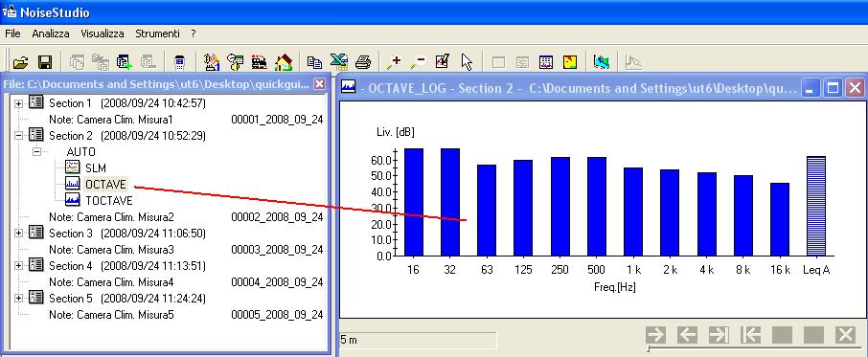Click the train icon in toolbar
The image size is (868, 357).
[259, 62]
